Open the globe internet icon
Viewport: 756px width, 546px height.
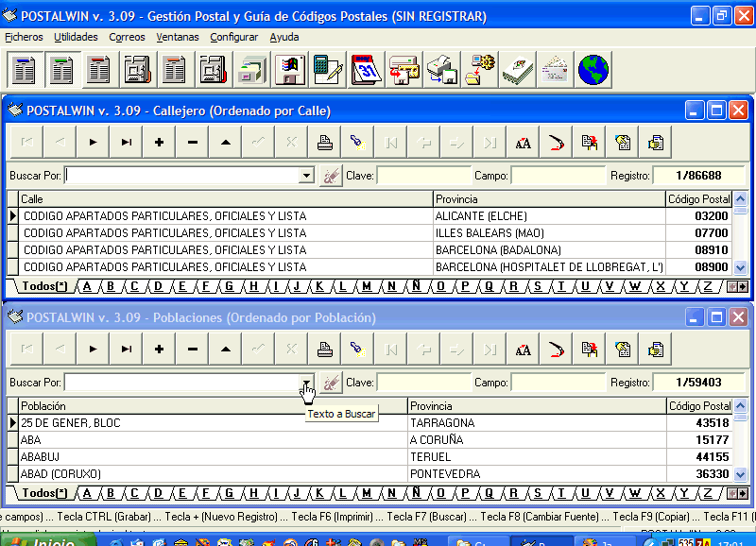[x=593, y=70]
